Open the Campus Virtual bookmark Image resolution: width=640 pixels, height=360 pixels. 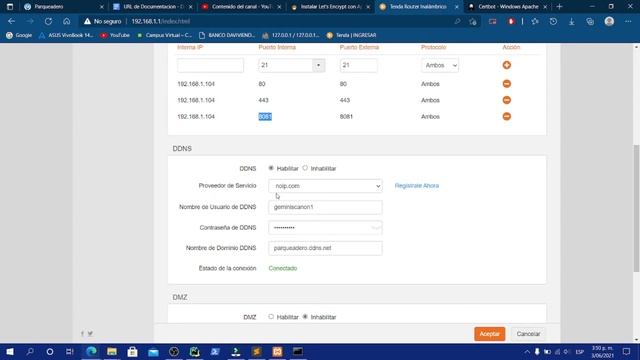[164, 35]
